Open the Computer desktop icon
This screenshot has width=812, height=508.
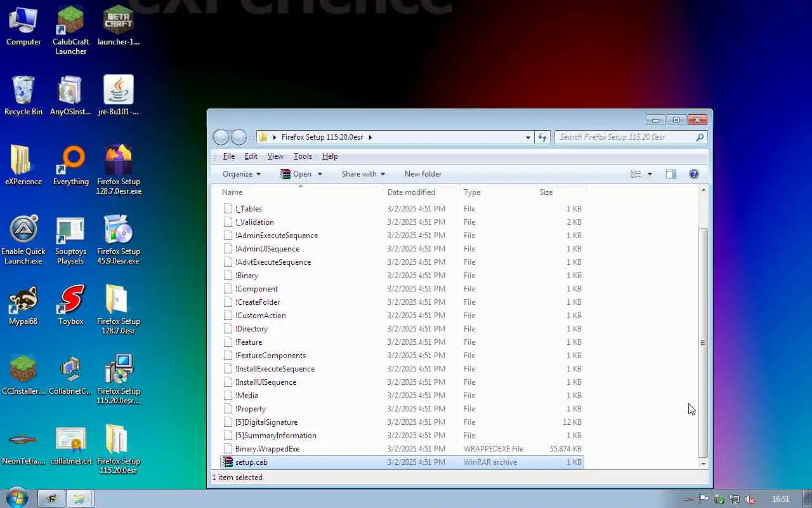tap(23, 26)
